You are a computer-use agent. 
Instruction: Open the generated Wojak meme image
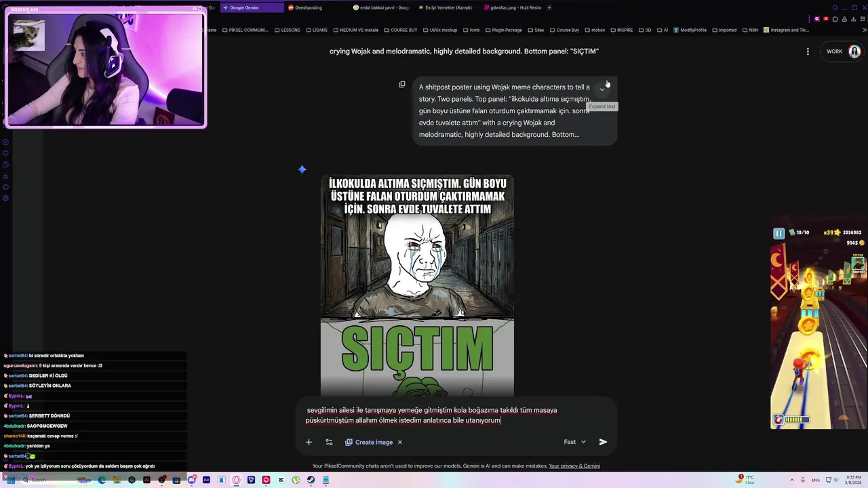point(417,285)
